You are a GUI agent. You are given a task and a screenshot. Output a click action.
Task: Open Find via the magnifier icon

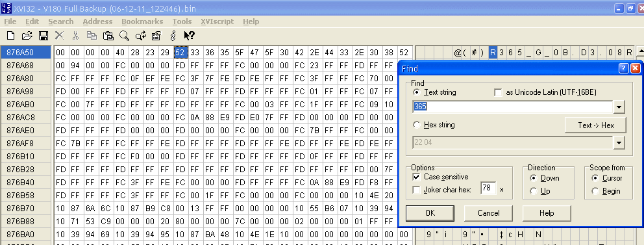[x=125, y=36]
